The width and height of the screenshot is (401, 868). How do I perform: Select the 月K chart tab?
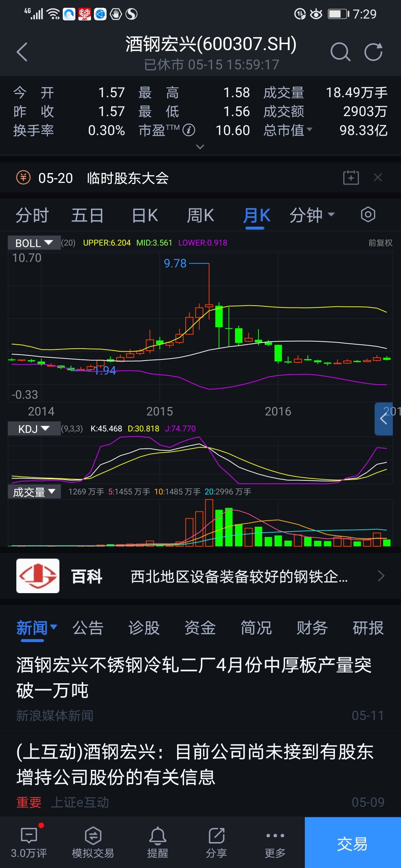pyautogui.click(x=256, y=216)
